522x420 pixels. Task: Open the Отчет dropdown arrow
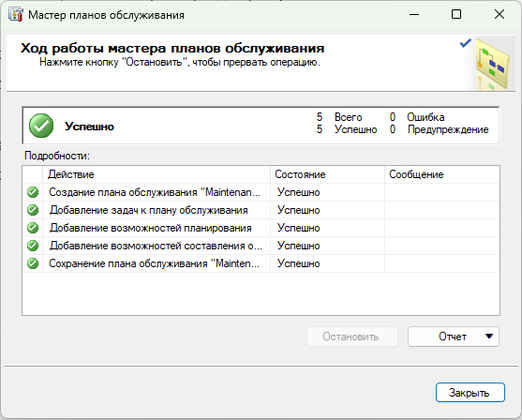488,337
